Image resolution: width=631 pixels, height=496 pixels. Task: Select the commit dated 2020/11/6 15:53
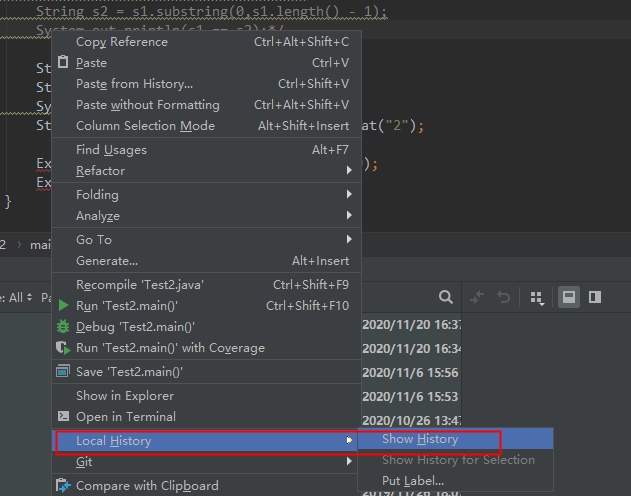tap(410, 397)
